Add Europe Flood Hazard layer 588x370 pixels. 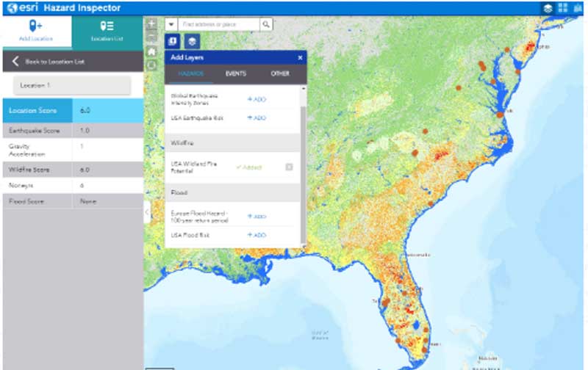coord(257,217)
